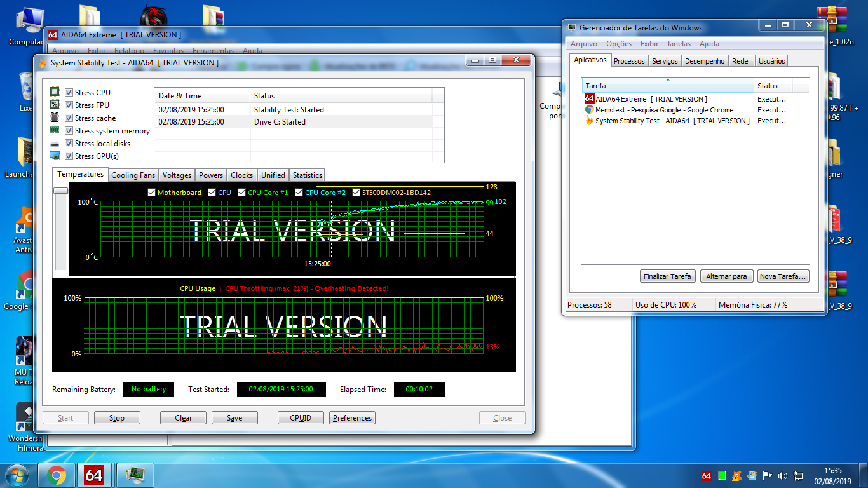This screenshot has height=488, width=868.
Task: Stop the stability test
Action: tap(117, 418)
